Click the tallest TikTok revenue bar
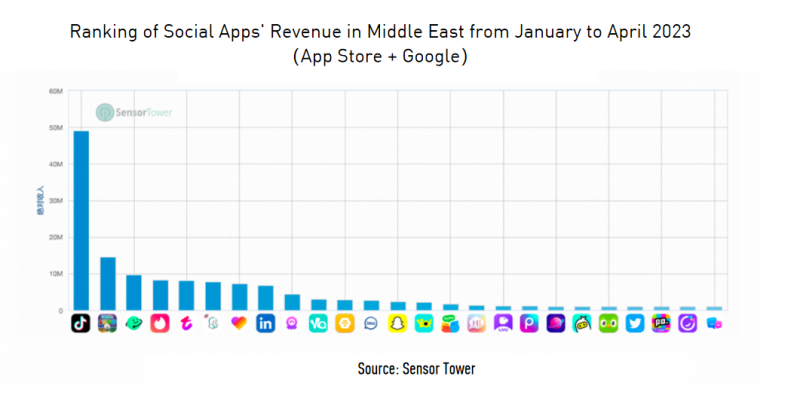This screenshot has width=800, height=398. [x=81, y=220]
